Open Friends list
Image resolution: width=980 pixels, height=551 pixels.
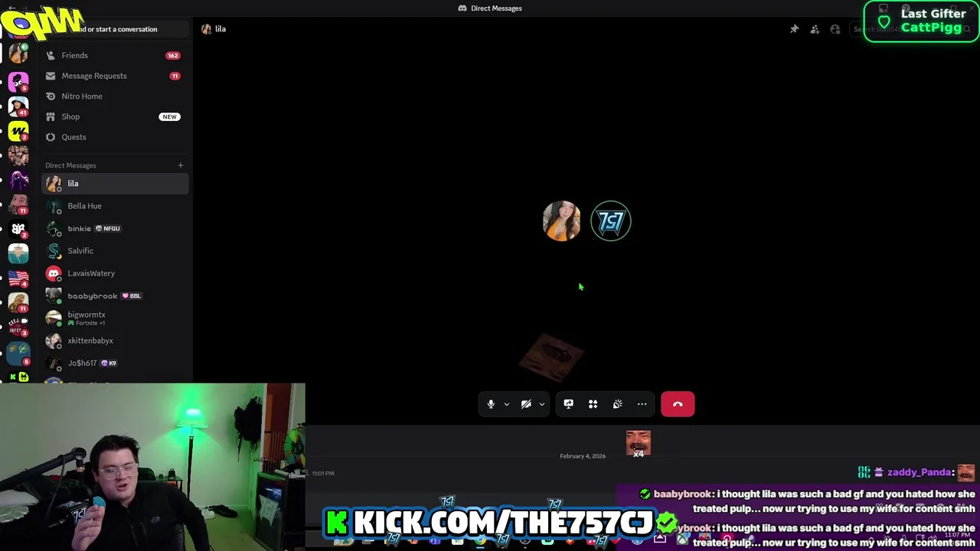[x=115, y=55]
